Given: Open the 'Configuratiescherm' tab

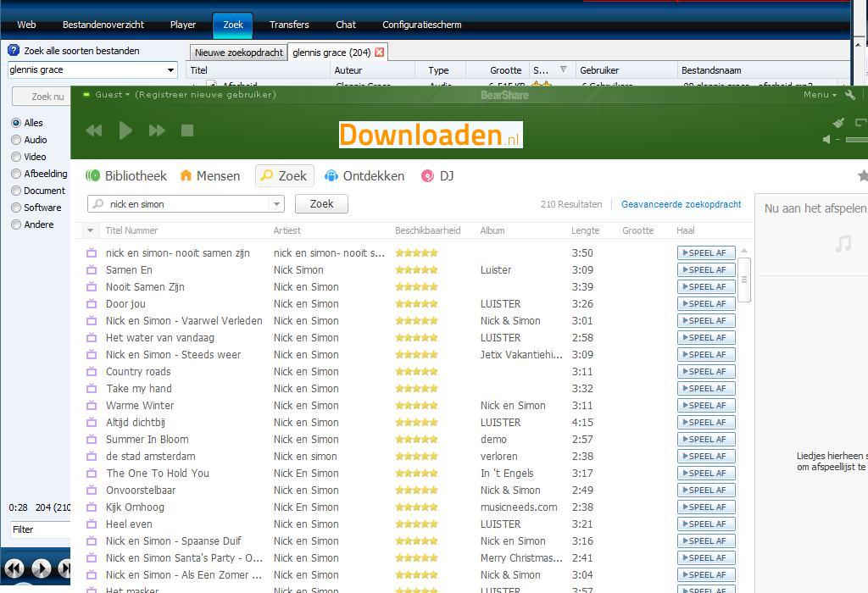Looking at the screenshot, I should [x=422, y=25].
